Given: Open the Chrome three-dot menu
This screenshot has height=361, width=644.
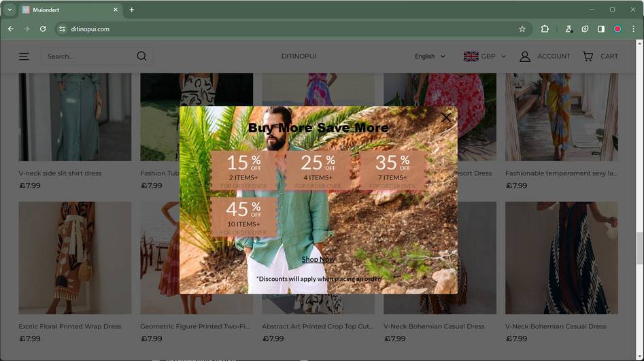Looking at the screenshot, I should 633,29.
